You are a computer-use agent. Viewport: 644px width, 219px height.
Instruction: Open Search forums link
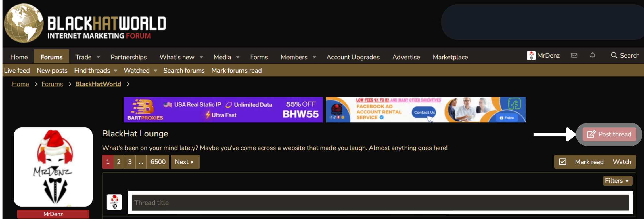coord(184,71)
